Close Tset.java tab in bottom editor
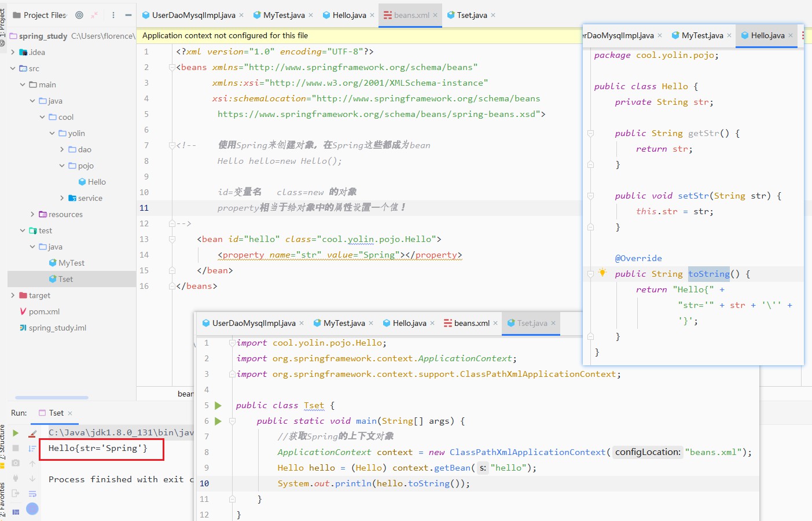Screen dimensions: 812x521 (553, 323)
